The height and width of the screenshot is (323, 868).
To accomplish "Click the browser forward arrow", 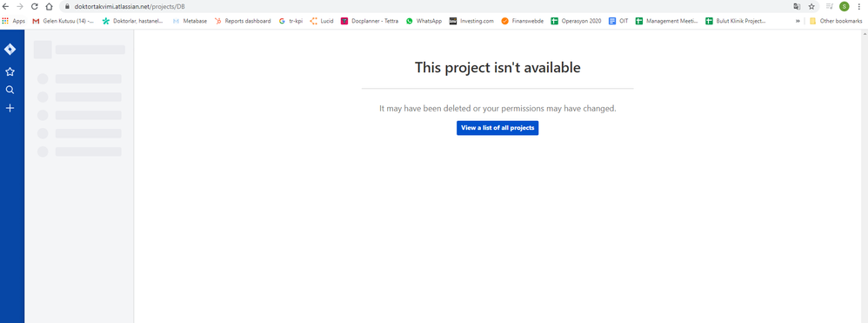I will pyautogui.click(x=21, y=7).
